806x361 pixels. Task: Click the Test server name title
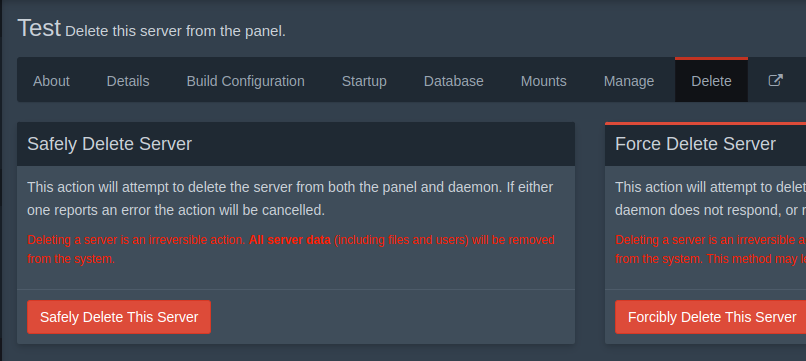pyautogui.click(x=39, y=28)
